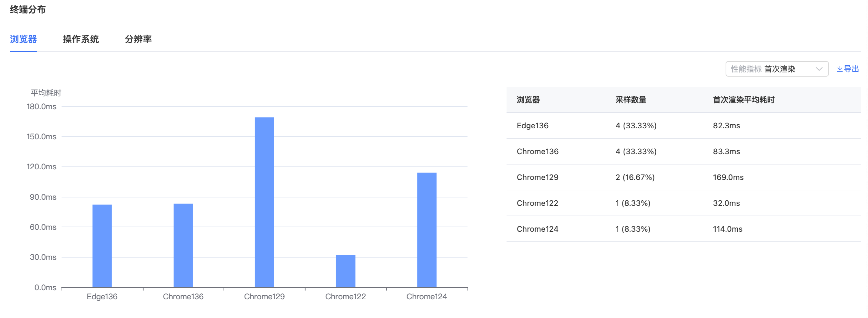Viewport: 868px width, 318px height.
Task: Click the Chrome124 bar in chart
Action: [427, 230]
